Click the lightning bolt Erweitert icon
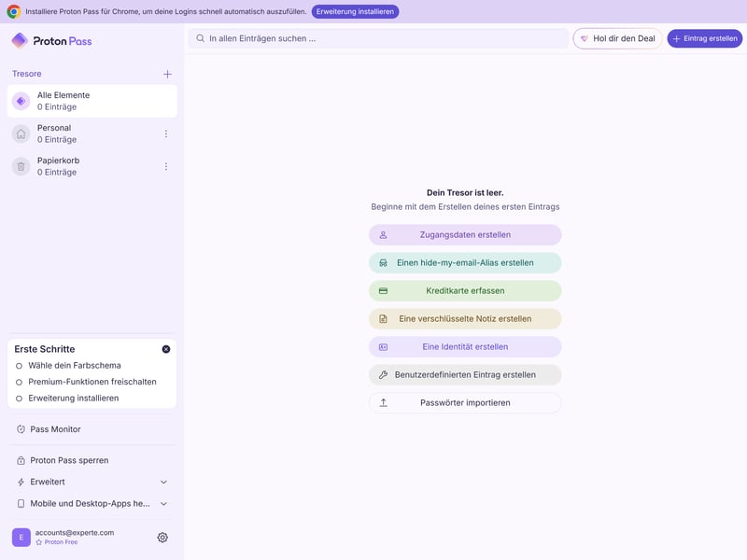 [x=21, y=482]
